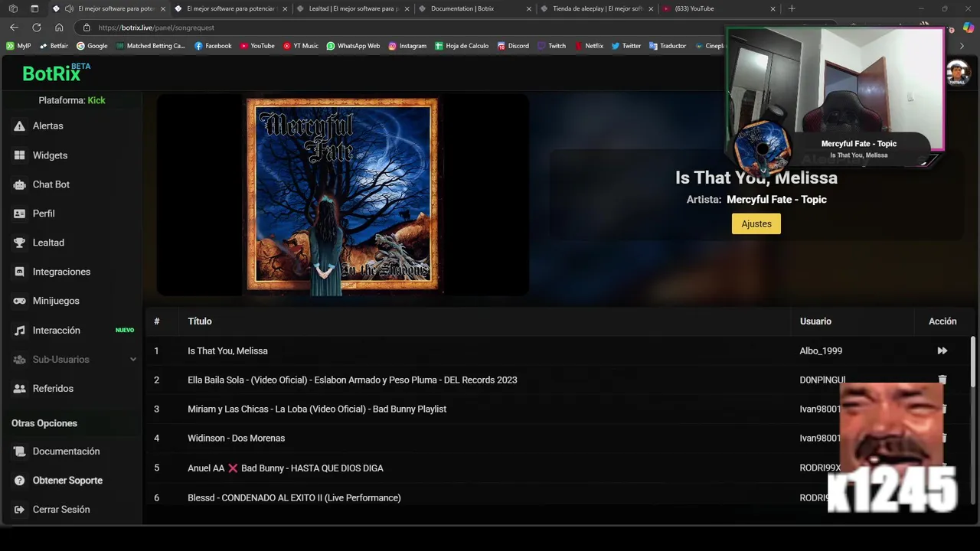
Task: Click Obtener Soporte help link
Action: click(x=67, y=481)
